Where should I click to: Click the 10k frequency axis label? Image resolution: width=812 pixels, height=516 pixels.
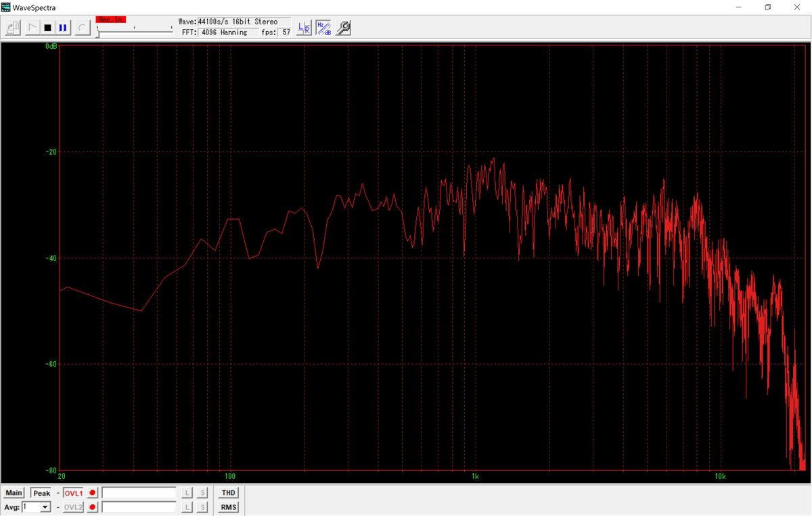pos(720,477)
